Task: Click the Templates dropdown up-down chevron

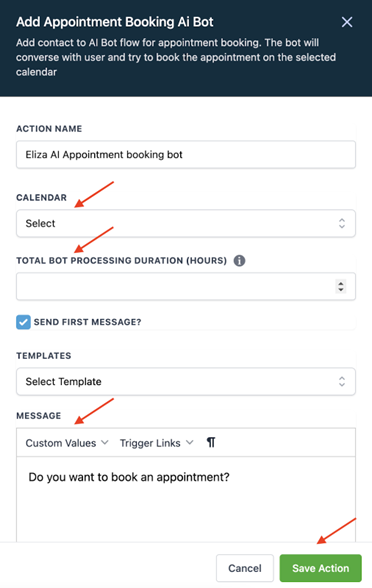Action: click(342, 382)
